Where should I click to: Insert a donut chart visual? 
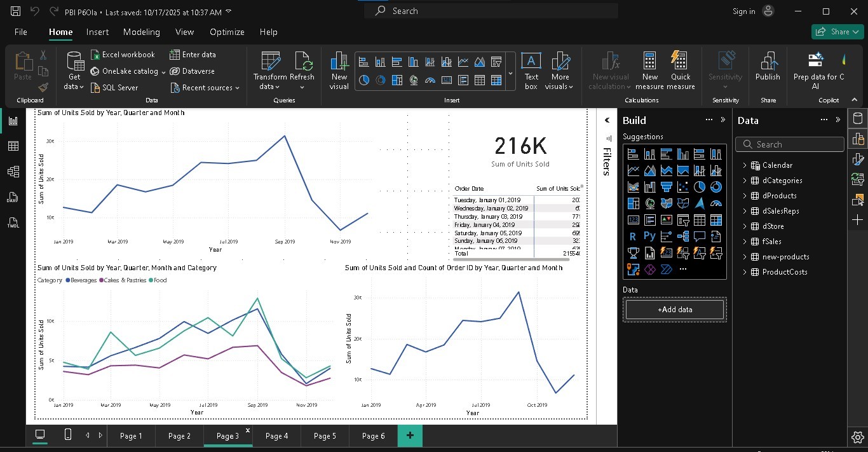[381, 80]
